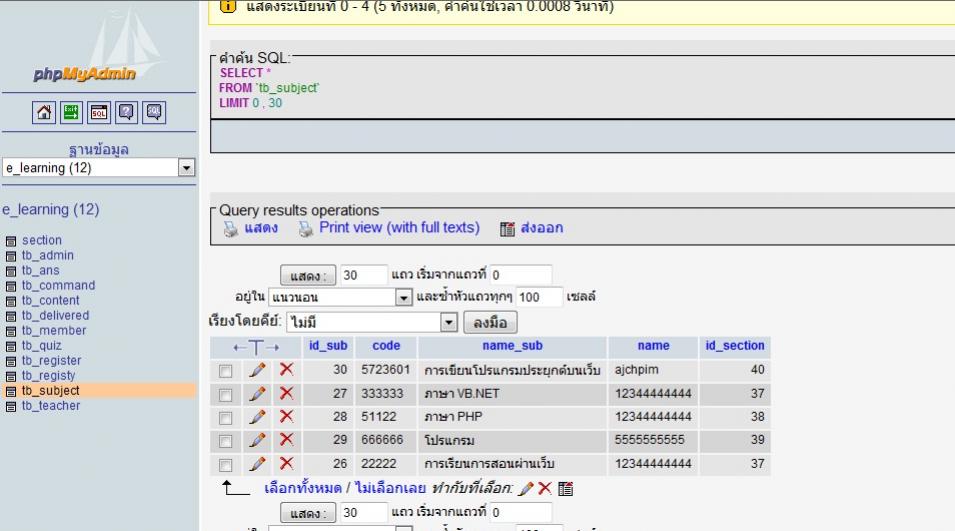Click upper แสดง : button above table
The image size is (955, 531).
[x=308, y=275]
